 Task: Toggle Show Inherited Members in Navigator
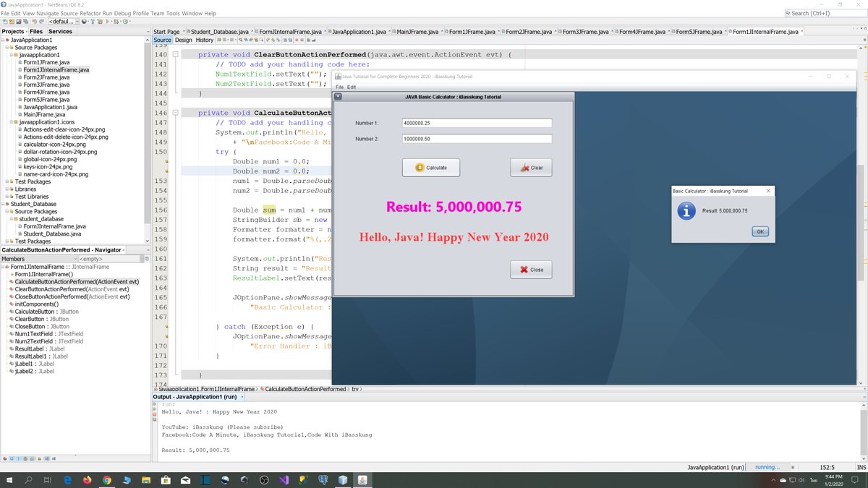pyautogui.click(x=6, y=458)
